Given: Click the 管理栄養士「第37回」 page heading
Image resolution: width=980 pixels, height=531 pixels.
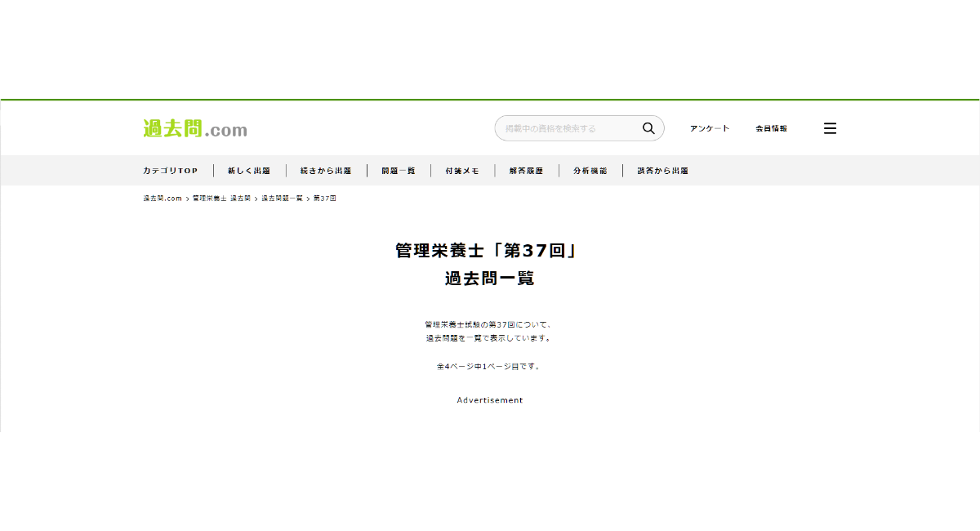Looking at the screenshot, I should pyautogui.click(x=489, y=251).
